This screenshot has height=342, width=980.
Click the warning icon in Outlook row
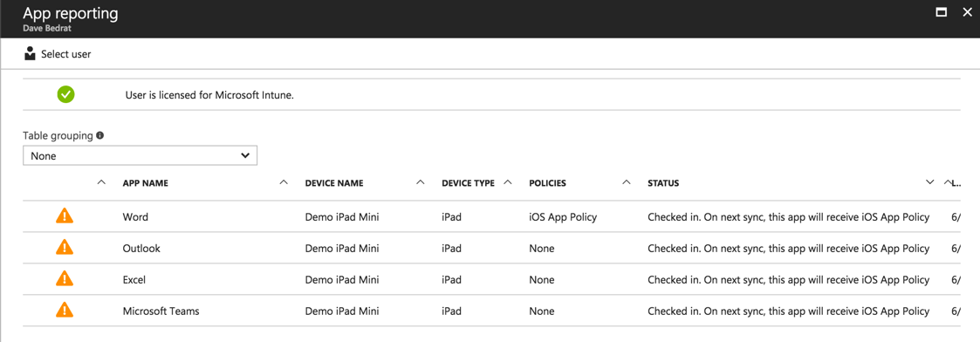(65, 248)
